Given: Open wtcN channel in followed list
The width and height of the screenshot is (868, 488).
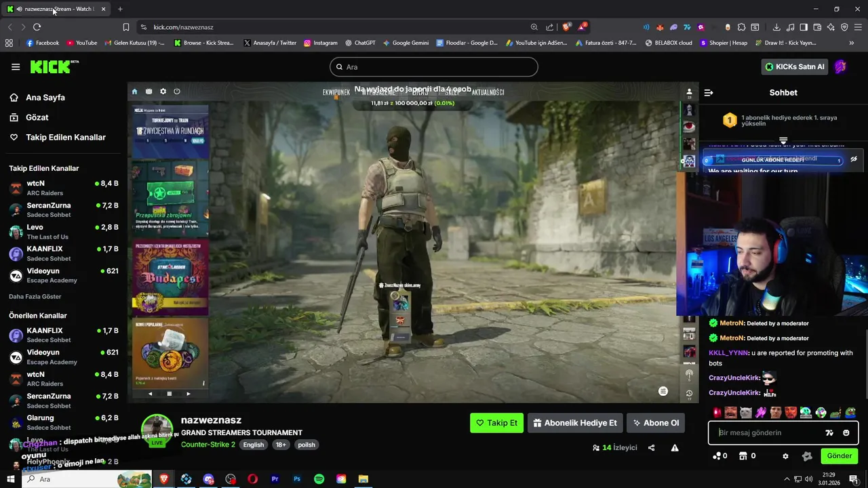Looking at the screenshot, I should pos(64,188).
